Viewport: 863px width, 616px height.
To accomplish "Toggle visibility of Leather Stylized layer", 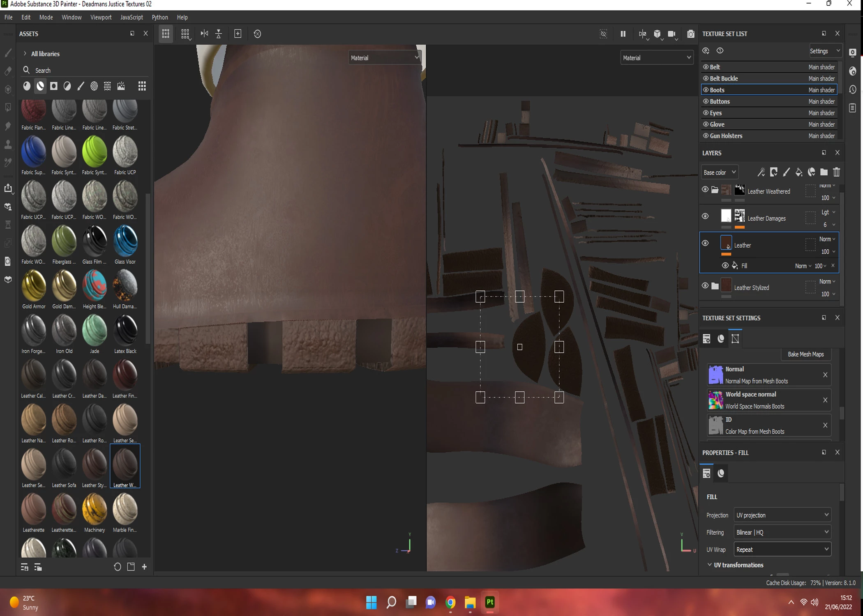I will [705, 285].
